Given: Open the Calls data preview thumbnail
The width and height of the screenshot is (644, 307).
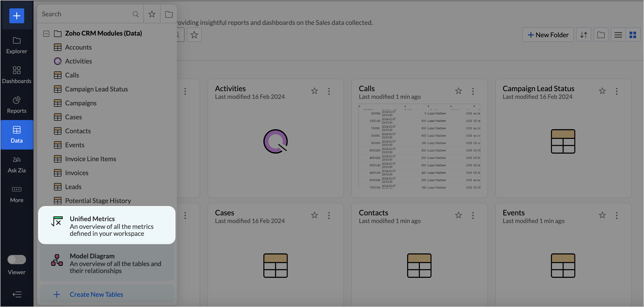Looking at the screenshot, I should point(419,147).
